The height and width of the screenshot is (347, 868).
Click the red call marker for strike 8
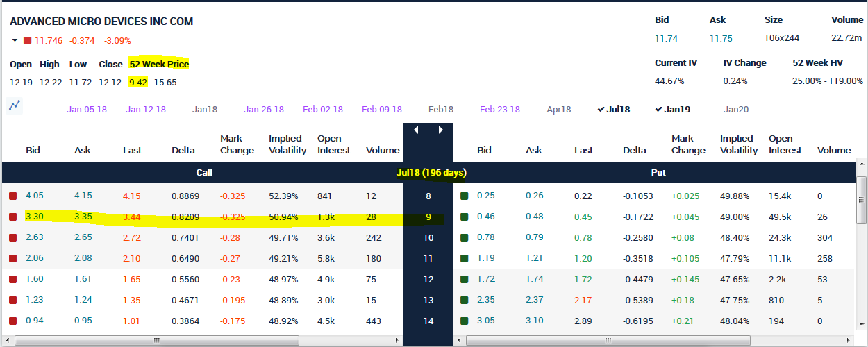[x=13, y=196]
